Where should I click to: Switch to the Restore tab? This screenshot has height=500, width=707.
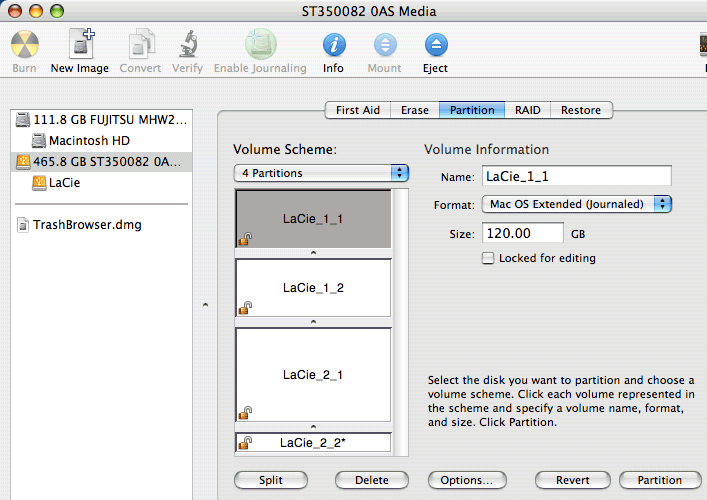(581, 110)
